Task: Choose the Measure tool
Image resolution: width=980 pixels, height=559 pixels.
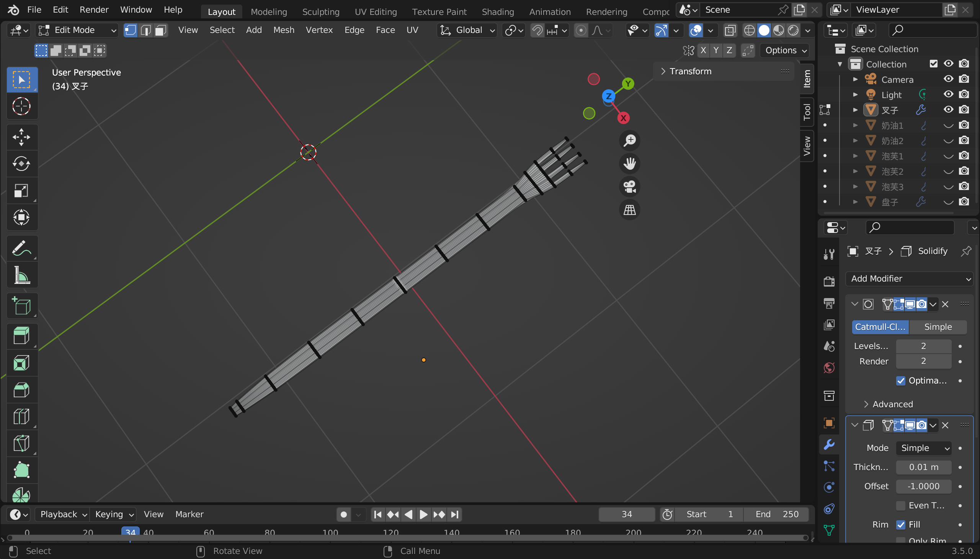Action: (x=21, y=275)
